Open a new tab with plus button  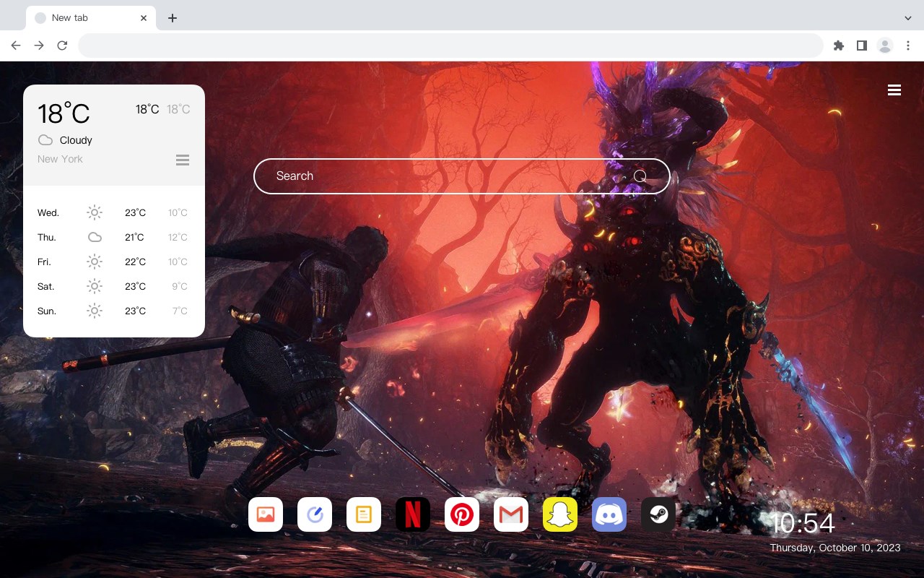[172, 18]
